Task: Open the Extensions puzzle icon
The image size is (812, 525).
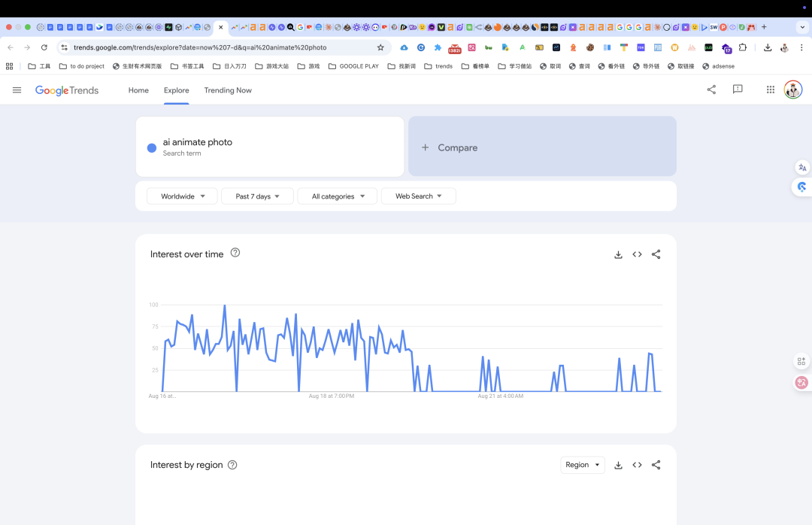Action: (743, 47)
